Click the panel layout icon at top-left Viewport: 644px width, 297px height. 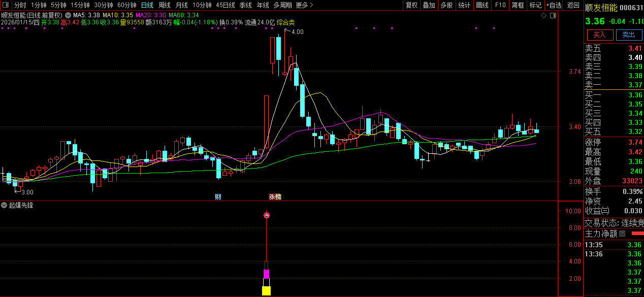6,5
